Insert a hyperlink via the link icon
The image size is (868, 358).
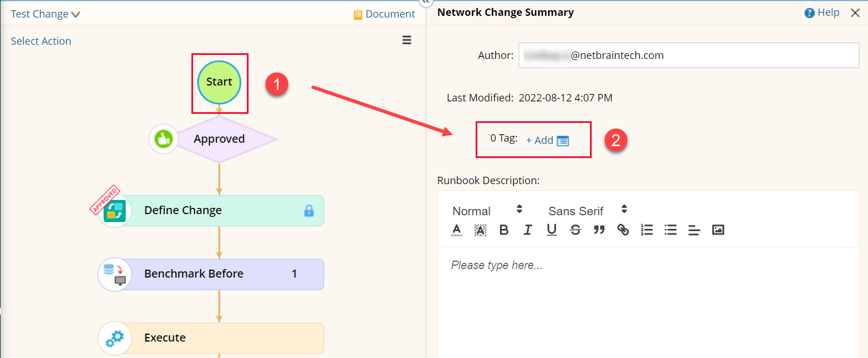coord(623,230)
